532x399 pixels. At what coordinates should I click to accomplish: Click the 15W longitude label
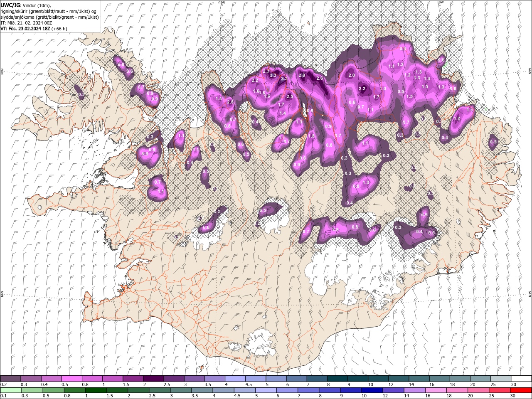[x=440, y=2]
